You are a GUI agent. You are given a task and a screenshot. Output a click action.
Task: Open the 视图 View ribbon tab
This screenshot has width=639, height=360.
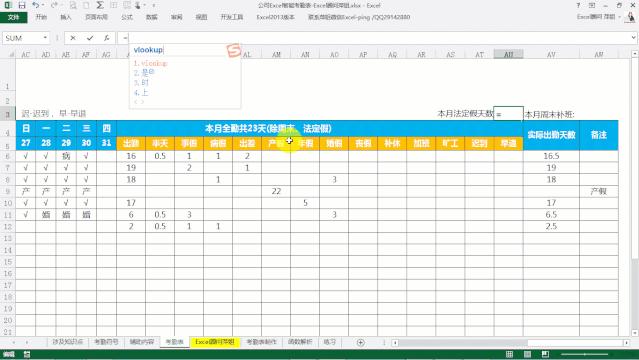coord(201,17)
